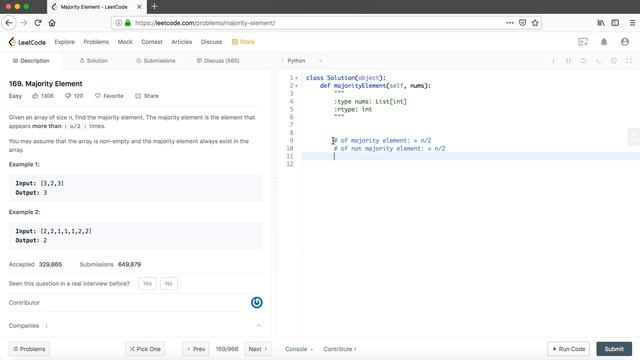
Task: Switch to the Solution tab
Action: click(x=93, y=61)
